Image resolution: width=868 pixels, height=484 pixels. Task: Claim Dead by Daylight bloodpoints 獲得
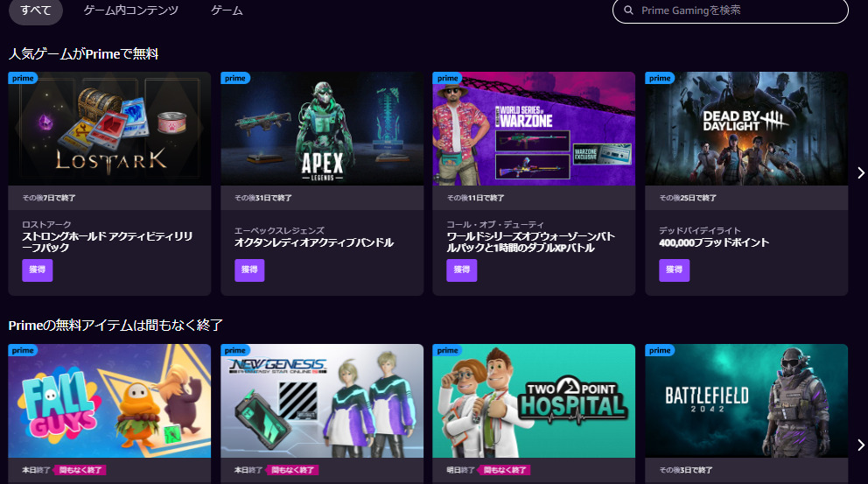click(675, 270)
